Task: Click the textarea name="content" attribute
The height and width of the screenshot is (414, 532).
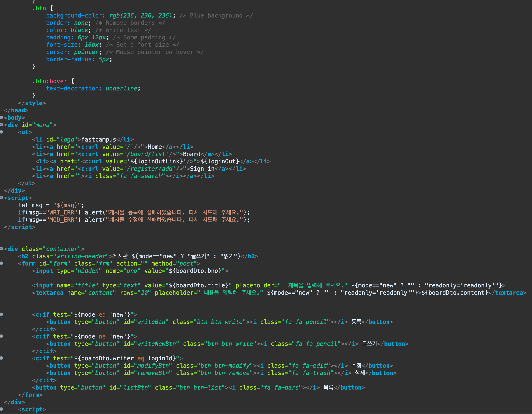Action: pos(91,293)
